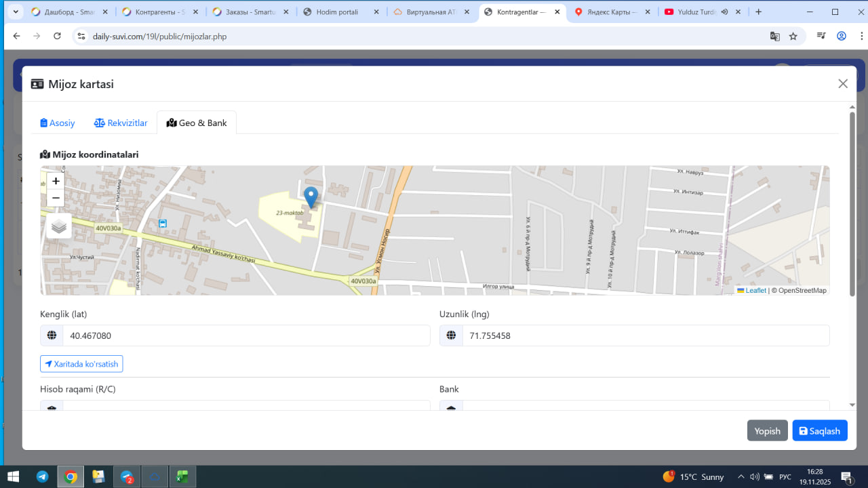Screen dimensions: 868x488
Task: Open the browser media controls icon
Action: pyautogui.click(x=821, y=36)
